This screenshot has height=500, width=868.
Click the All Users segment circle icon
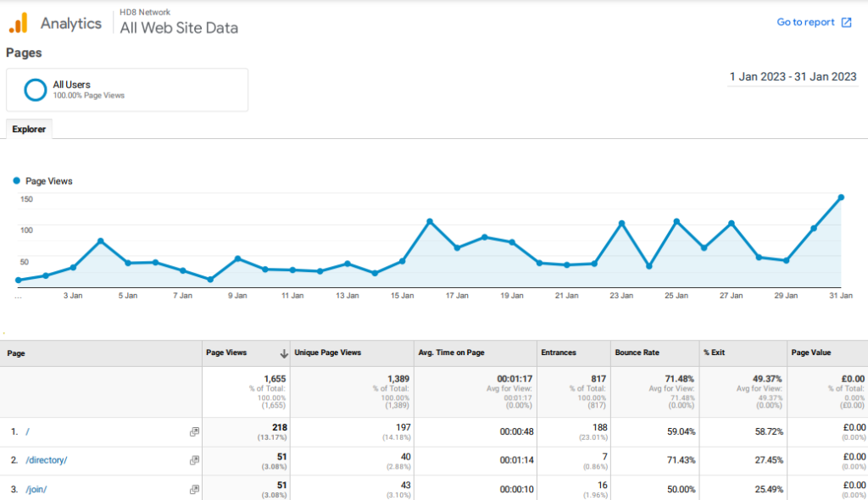pos(34,89)
